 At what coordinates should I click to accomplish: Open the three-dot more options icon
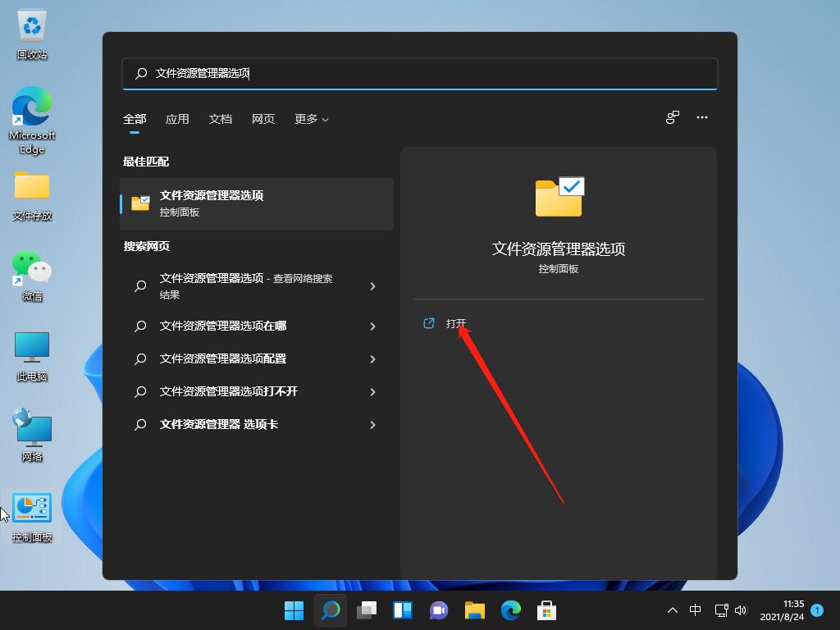702,117
